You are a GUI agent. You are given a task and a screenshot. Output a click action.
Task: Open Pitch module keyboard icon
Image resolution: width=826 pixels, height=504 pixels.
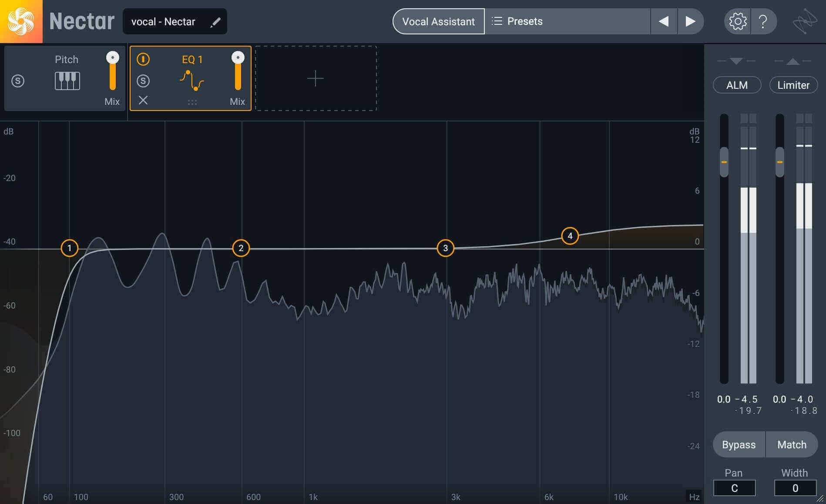pyautogui.click(x=67, y=81)
